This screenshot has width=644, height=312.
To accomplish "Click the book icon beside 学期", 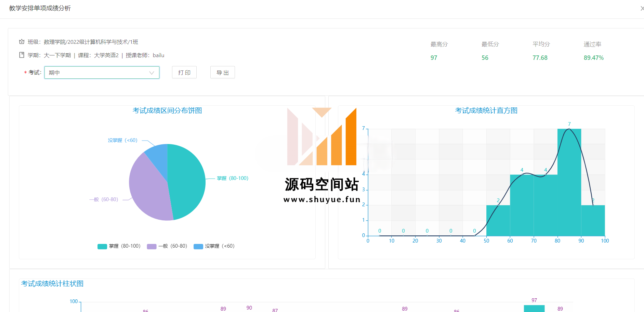I will (x=22, y=55).
